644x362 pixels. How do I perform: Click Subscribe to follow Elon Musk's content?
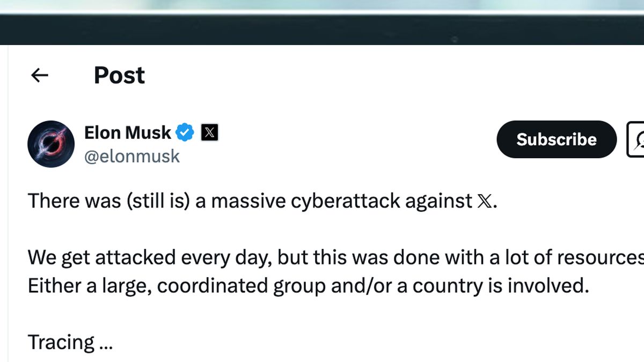556,139
